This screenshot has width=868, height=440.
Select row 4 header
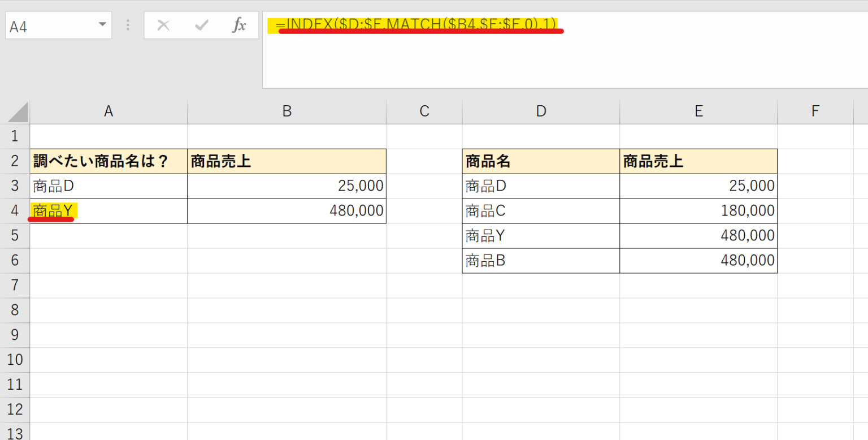(15, 211)
